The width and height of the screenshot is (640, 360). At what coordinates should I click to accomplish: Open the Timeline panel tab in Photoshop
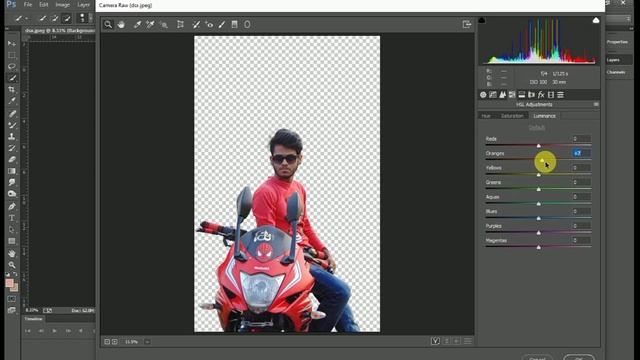click(x=33, y=319)
